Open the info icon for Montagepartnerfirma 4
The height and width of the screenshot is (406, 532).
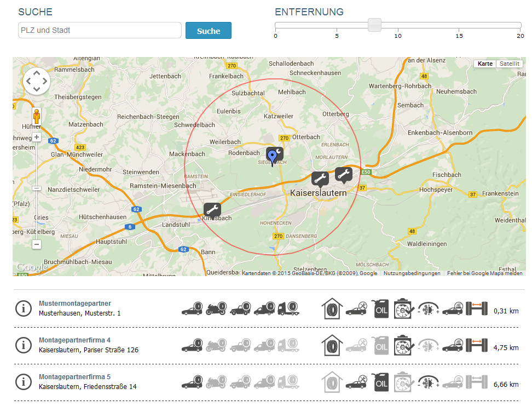pyautogui.click(x=23, y=345)
